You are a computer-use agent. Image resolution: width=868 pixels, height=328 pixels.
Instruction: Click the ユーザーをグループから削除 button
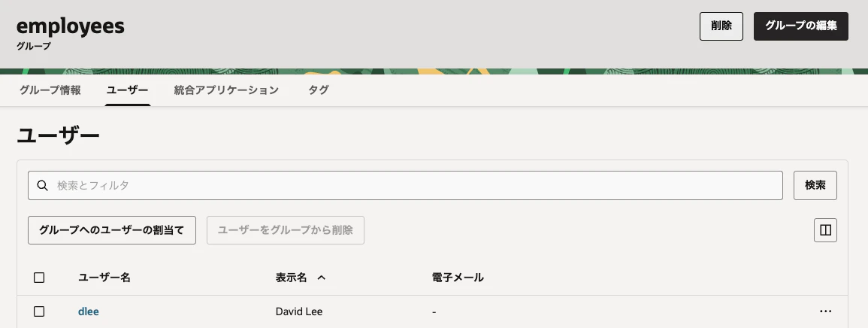click(286, 230)
